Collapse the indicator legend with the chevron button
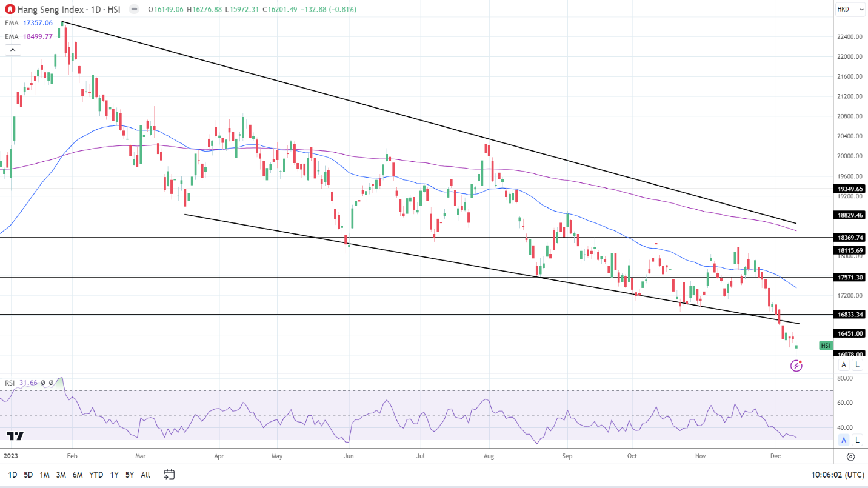The image size is (868, 488). coord(13,50)
